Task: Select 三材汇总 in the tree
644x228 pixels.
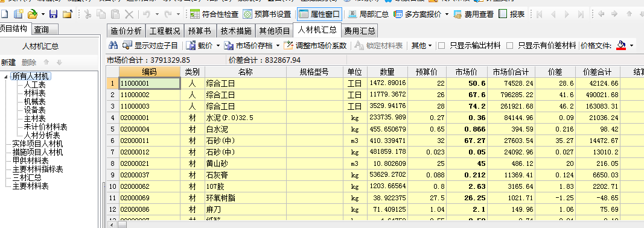Action: click(x=27, y=178)
